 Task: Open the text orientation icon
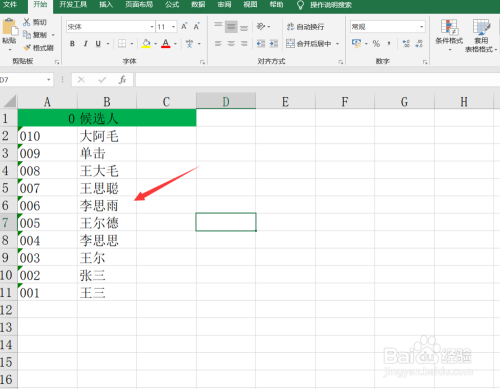click(261, 26)
